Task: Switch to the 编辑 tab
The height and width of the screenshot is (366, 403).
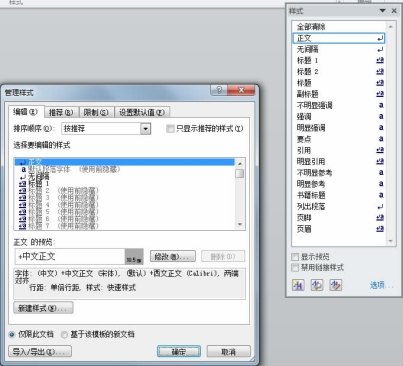Action: point(26,112)
